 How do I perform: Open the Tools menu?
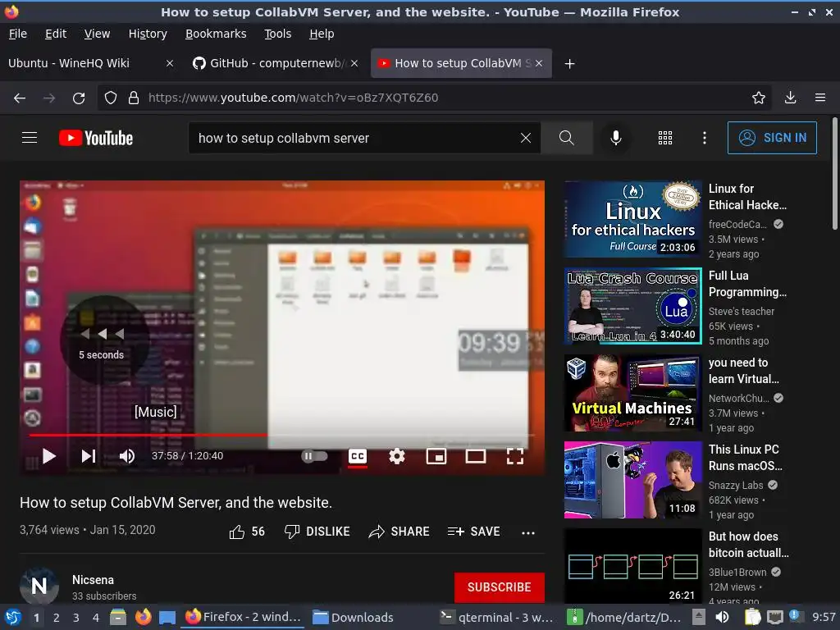click(x=277, y=34)
